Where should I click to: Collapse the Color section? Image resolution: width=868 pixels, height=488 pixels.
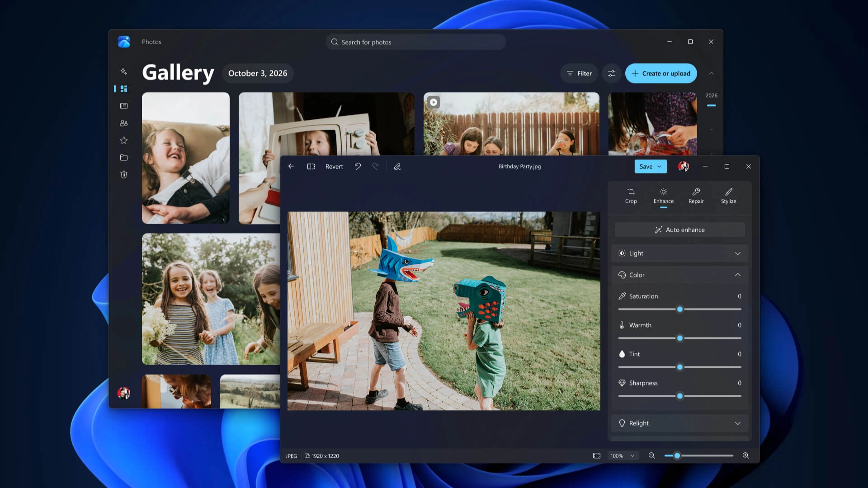tap(680, 275)
